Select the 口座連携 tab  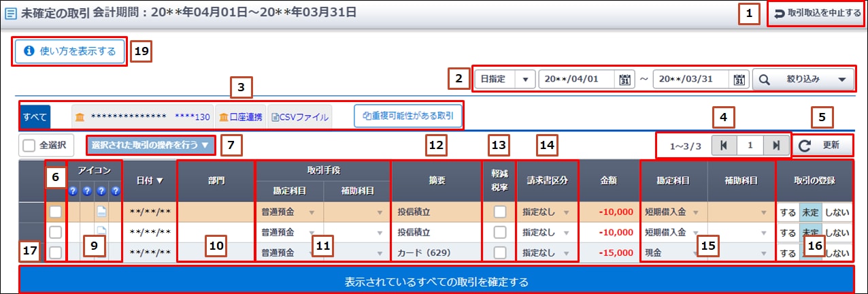tap(240, 117)
